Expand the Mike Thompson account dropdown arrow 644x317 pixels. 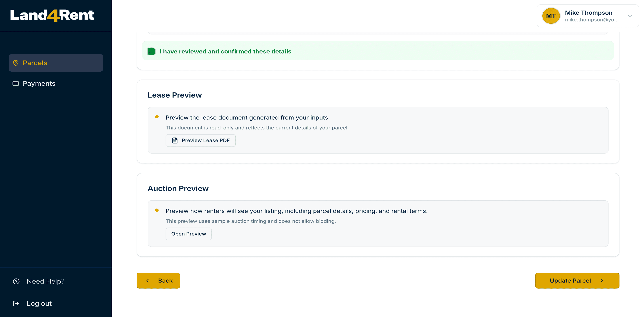[630, 16]
